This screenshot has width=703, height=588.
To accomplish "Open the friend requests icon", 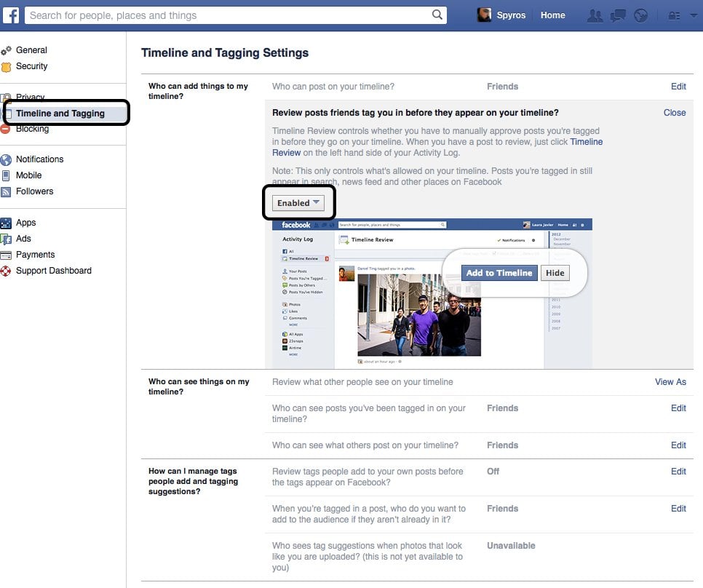I will point(595,16).
